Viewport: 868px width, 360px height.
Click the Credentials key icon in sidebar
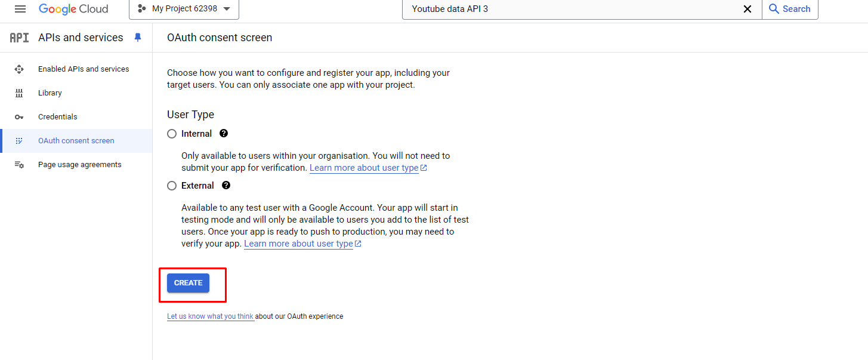19,116
